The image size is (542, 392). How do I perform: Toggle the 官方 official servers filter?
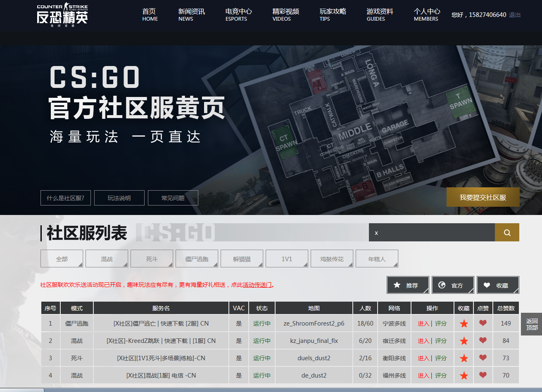(453, 285)
